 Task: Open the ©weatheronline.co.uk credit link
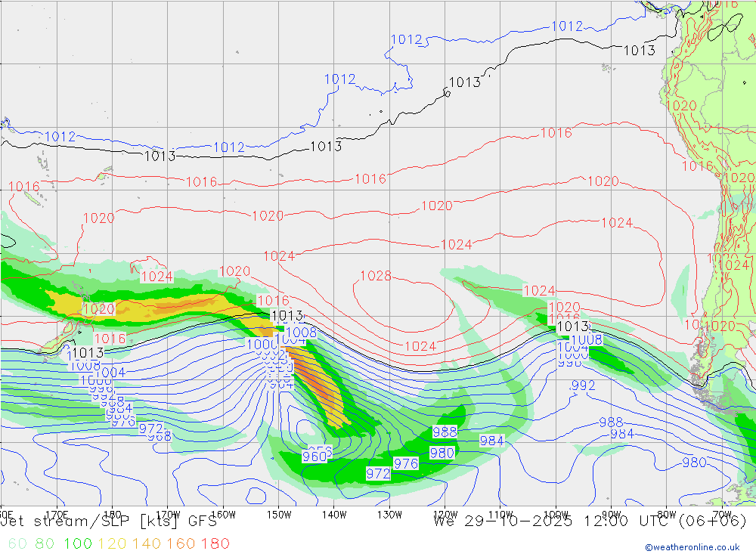692,547
